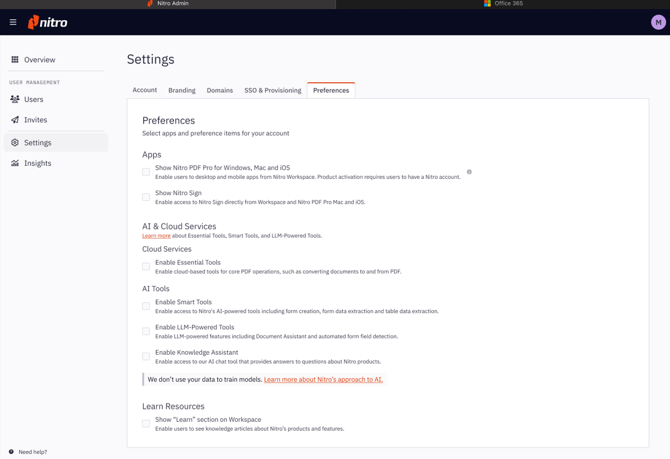Toggle the Show Nitro Sign checkbox
The image size is (670, 459).
coord(146,197)
